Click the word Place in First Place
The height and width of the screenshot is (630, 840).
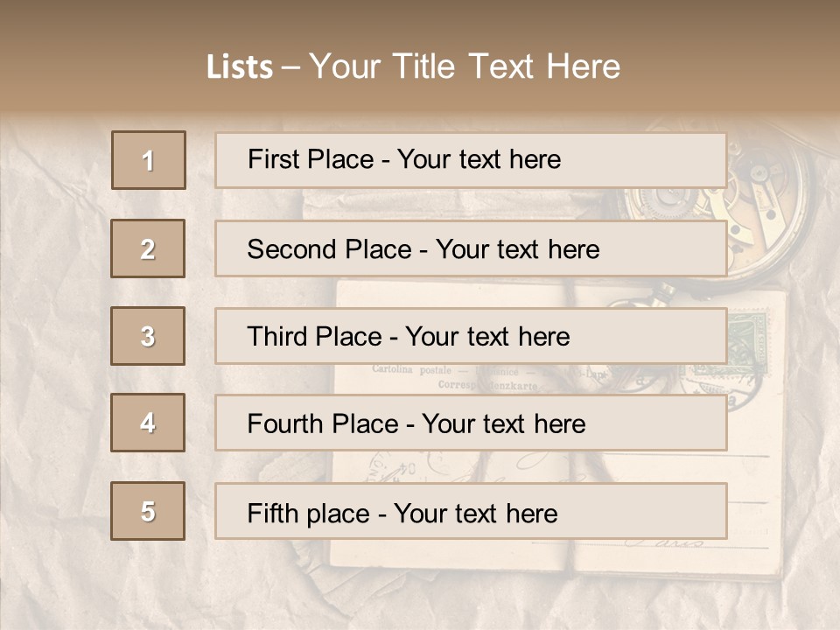tap(341, 160)
